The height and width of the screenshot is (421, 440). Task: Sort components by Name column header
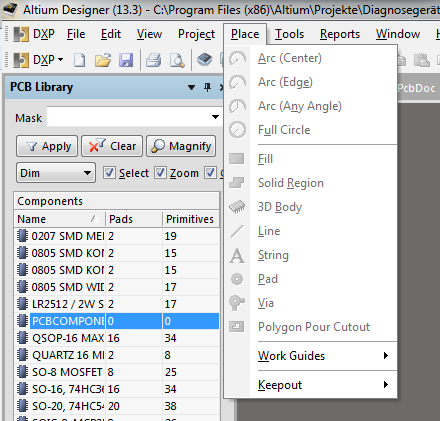(x=59, y=219)
